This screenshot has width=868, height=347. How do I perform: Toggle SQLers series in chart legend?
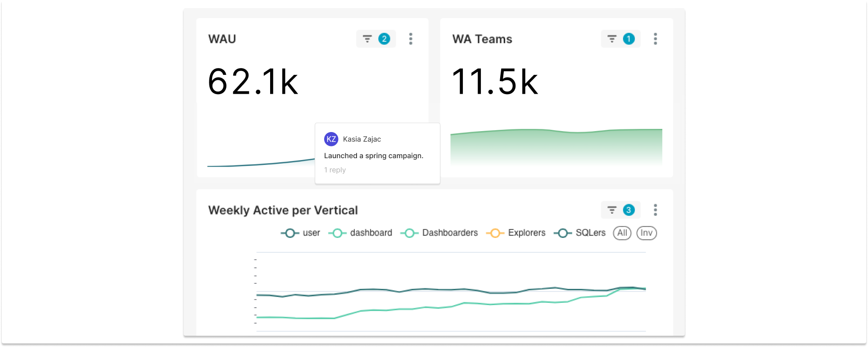point(580,233)
